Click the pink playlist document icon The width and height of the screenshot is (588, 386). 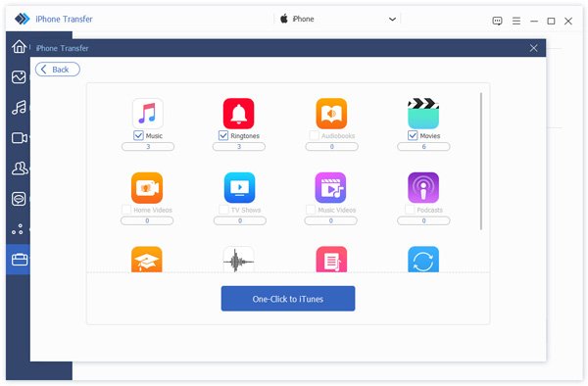tap(331, 259)
